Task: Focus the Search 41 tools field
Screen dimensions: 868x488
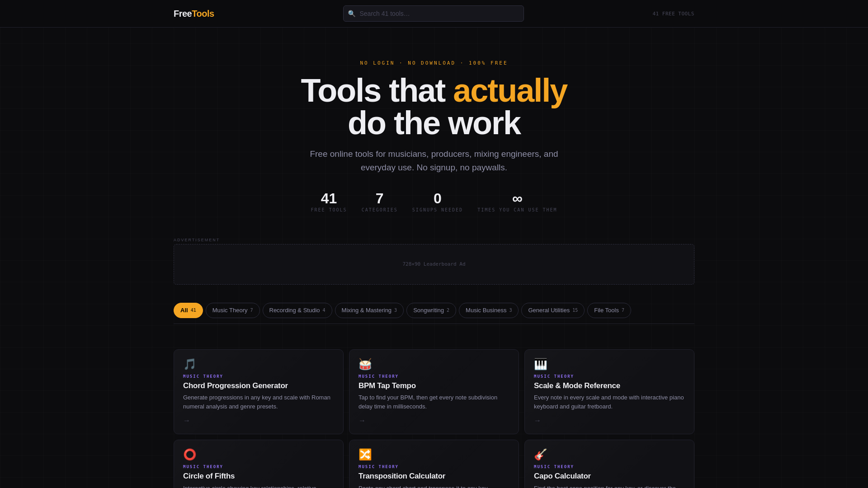Action: click(x=434, y=14)
